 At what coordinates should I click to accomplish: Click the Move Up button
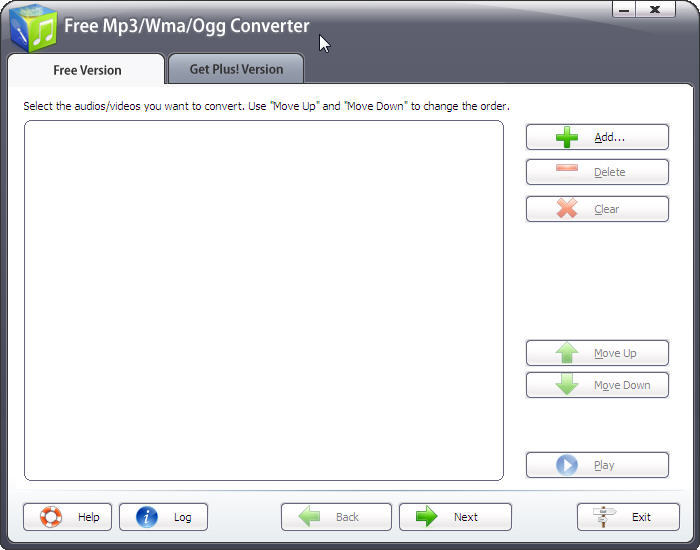pos(597,353)
